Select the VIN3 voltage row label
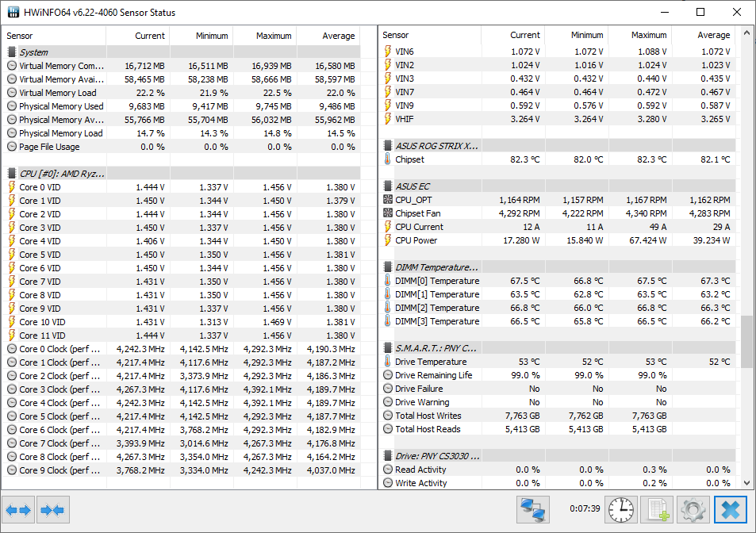The height and width of the screenshot is (533, 756). [404, 78]
